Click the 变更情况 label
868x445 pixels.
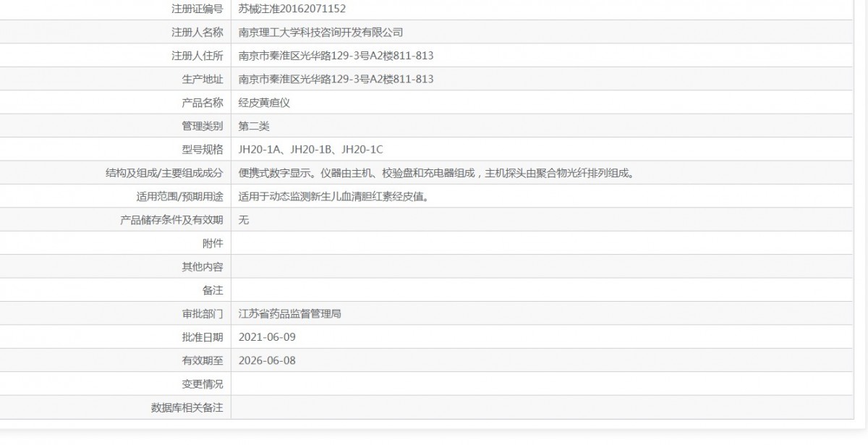(203, 384)
